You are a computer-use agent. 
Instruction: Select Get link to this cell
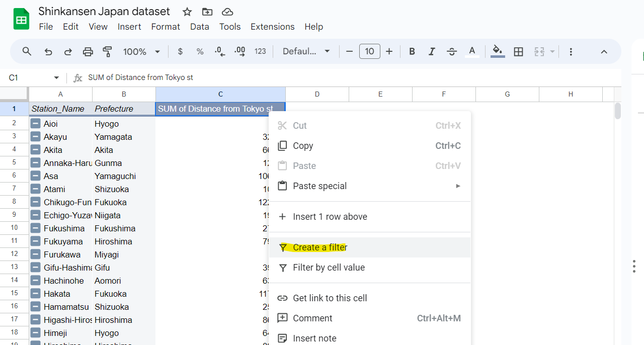click(330, 298)
